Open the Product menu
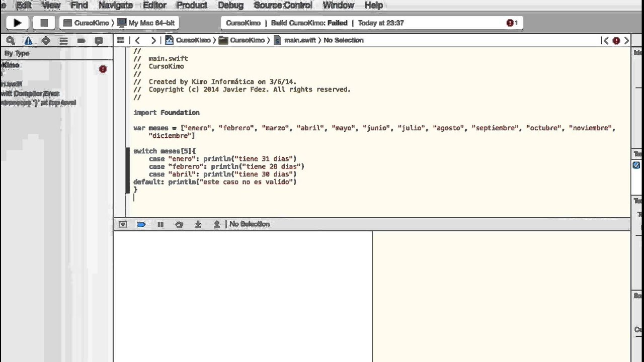644x362 pixels. pyautogui.click(x=192, y=5)
